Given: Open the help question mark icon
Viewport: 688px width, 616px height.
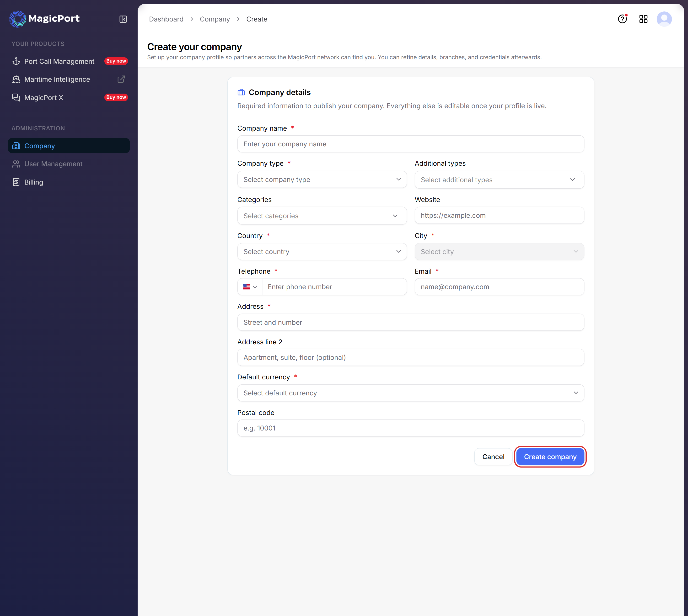Looking at the screenshot, I should tap(622, 19).
